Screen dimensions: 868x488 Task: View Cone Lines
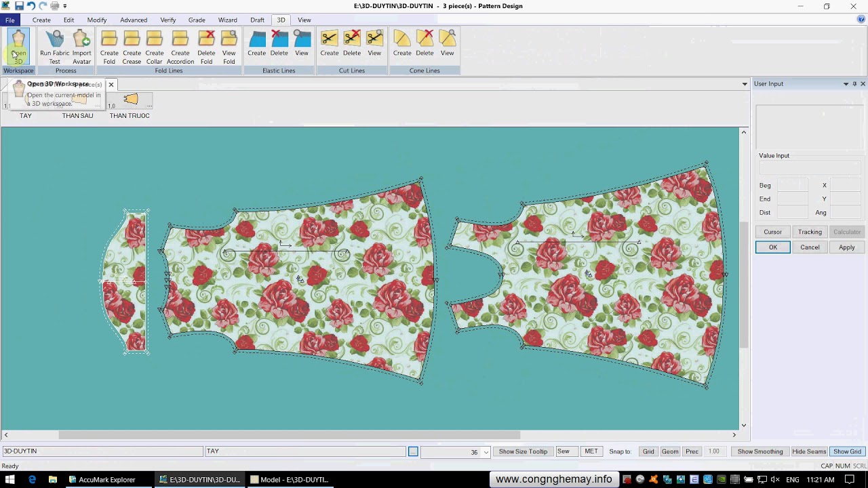(447, 43)
